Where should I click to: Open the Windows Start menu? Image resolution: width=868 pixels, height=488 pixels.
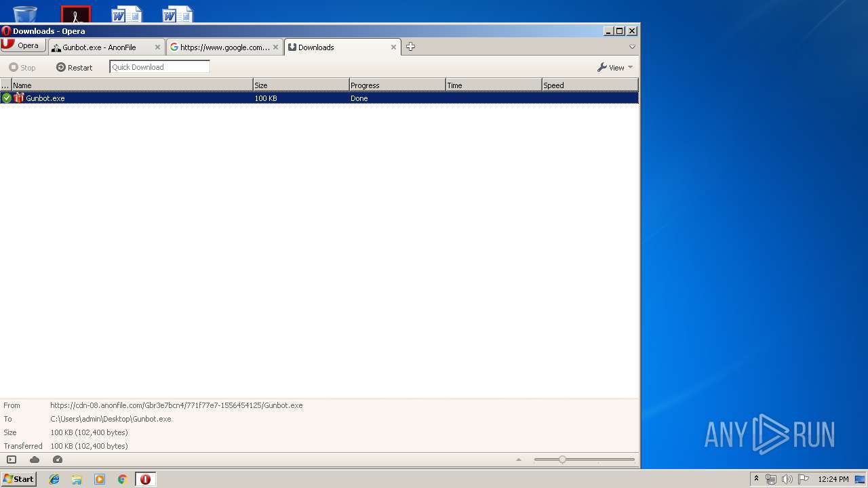click(x=18, y=479)
